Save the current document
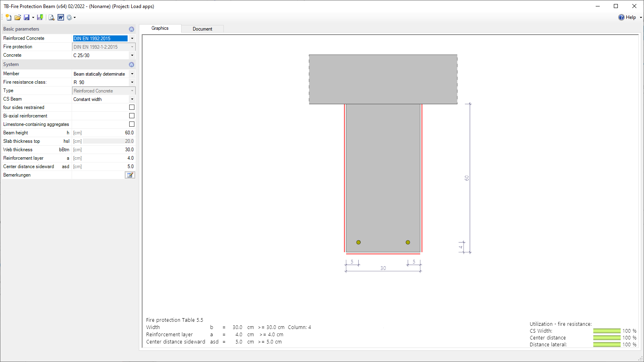Screen dimensions: 644x362 pos(27,17)
